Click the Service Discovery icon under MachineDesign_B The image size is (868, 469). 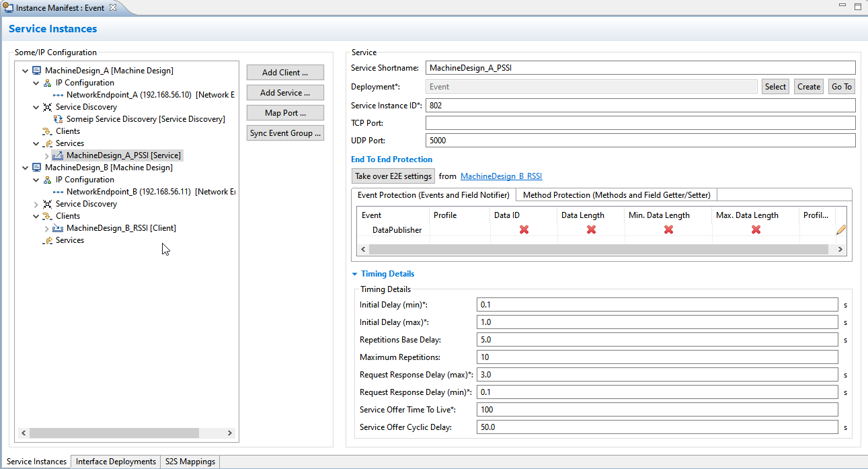coord(47,204)
